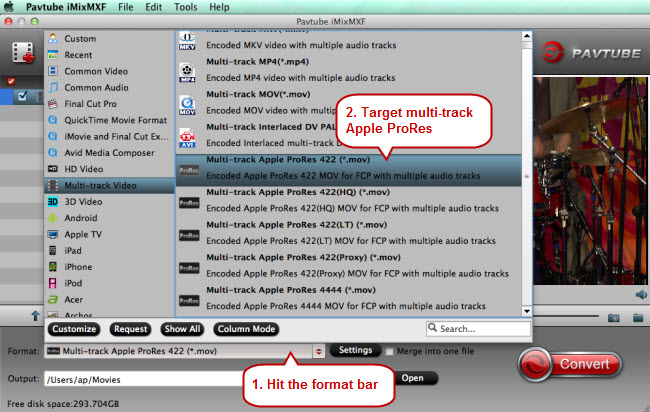Image resolution: width=650 pixels, height=412 pixels.
Task: Click the format Search field
Action: point(478,329)
